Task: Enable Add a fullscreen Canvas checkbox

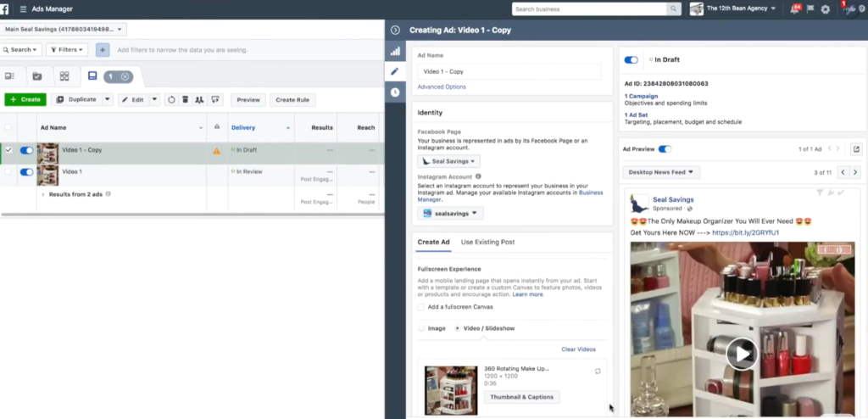Action: point(421,307)
